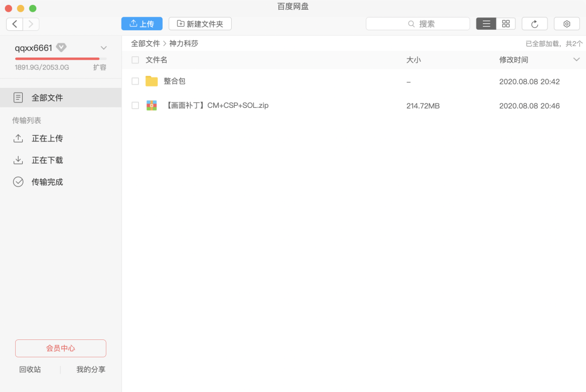
Task: Click the 214.72MB size value
Action: 423,106
